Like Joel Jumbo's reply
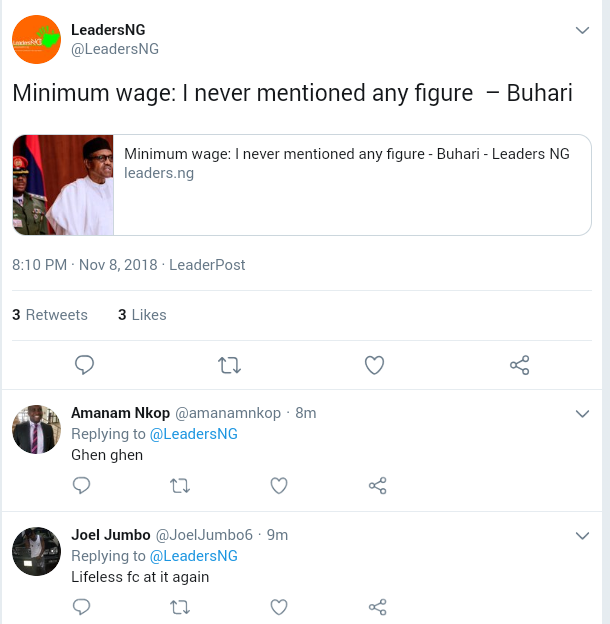 (x=279, y=607)
